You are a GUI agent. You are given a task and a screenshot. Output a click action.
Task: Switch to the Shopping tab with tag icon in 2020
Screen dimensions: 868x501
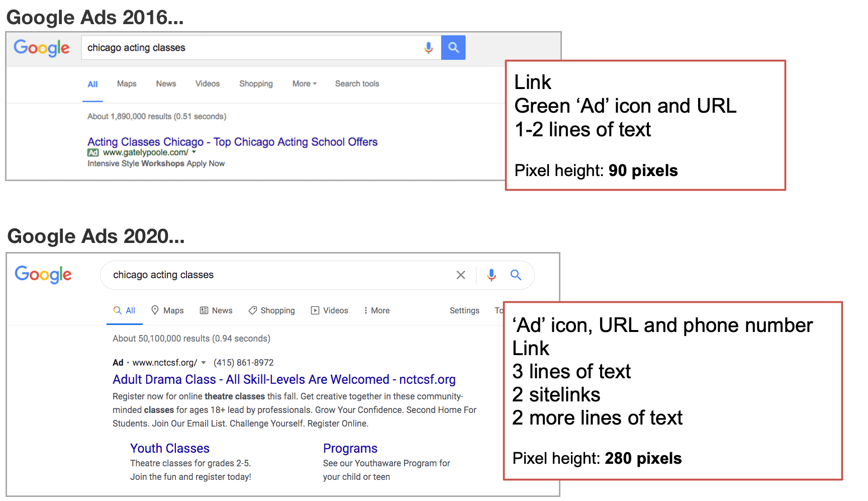click(x=272, y=310)
